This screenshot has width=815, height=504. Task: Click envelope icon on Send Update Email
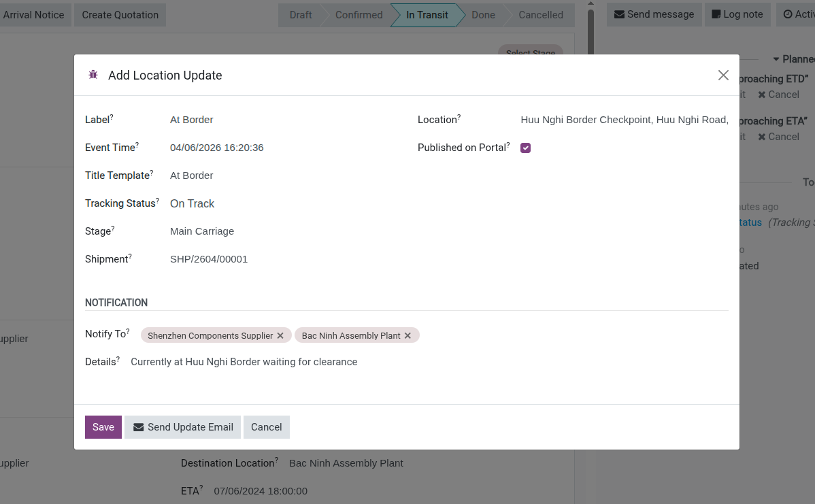click(139, 427)
